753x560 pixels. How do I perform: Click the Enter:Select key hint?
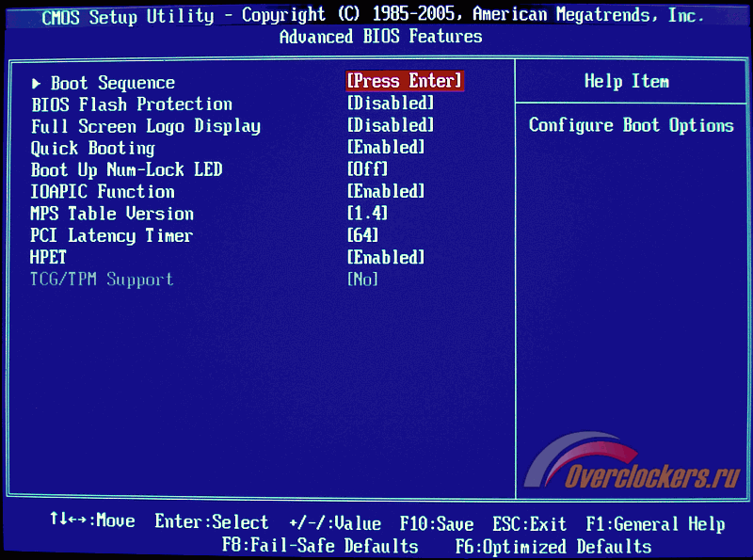[x=211, y=522]
